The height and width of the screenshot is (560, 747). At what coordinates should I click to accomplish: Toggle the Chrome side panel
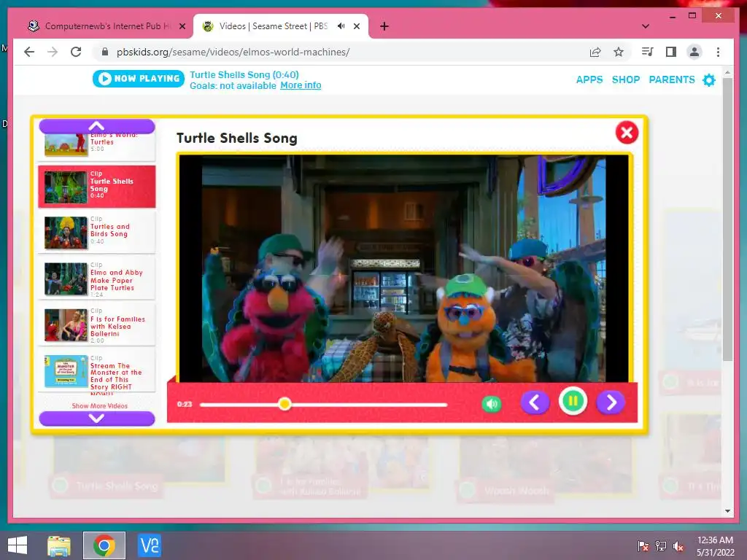(x=671, y=52)
